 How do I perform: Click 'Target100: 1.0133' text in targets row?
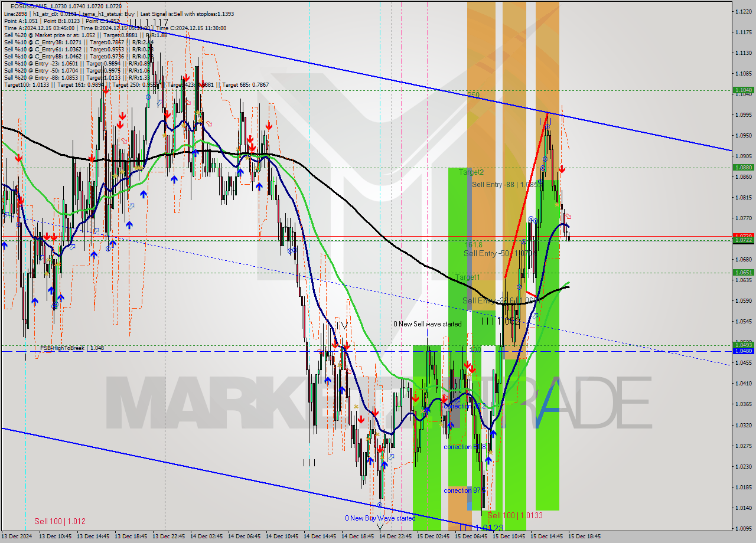pyautogui.click(x=27, y=84)
